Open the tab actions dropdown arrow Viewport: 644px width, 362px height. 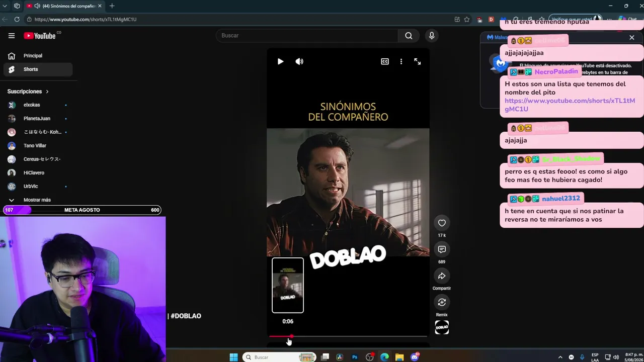click(5, 6)
